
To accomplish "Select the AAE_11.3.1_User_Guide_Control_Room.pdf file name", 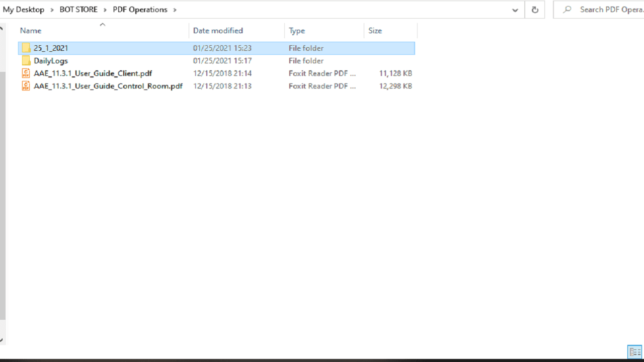I will [108, 86].
